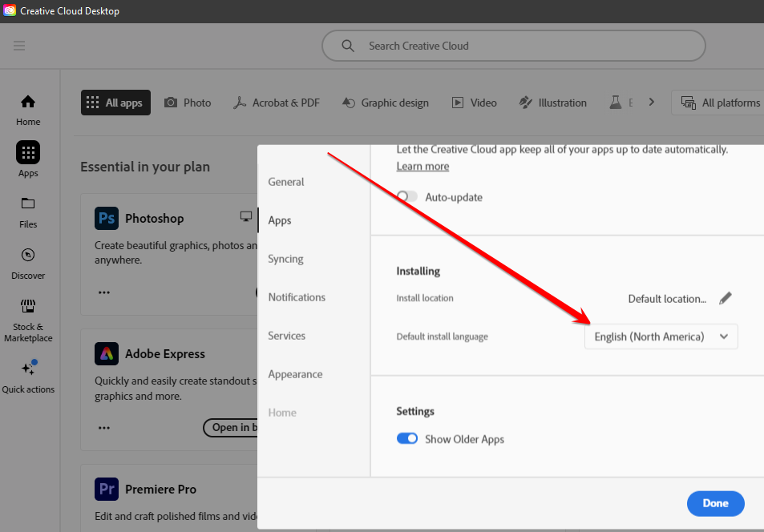Screen dimensions: 764x532
Task: Open Apps preferences section
Action: pyautogui.click(x=280, y=220)
